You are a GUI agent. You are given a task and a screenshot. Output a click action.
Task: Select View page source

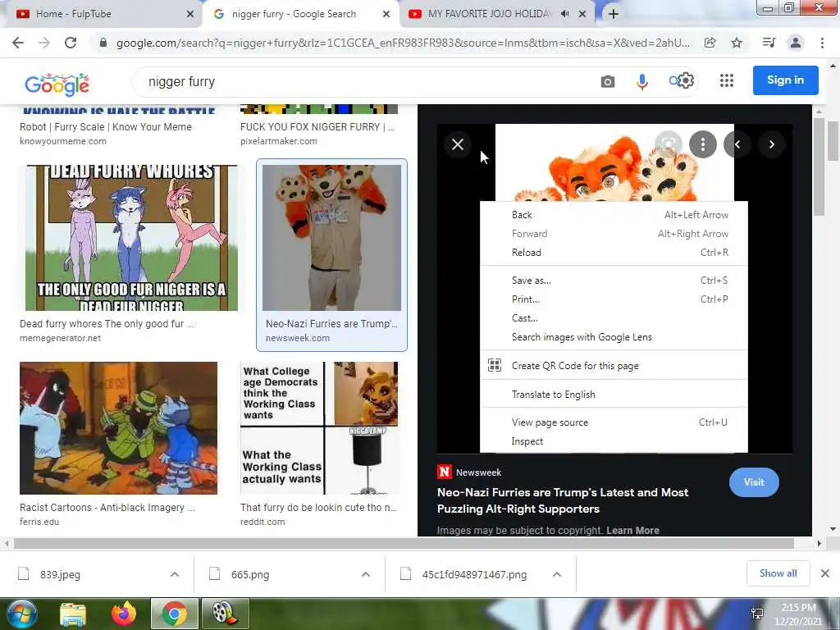coord(614,422)
